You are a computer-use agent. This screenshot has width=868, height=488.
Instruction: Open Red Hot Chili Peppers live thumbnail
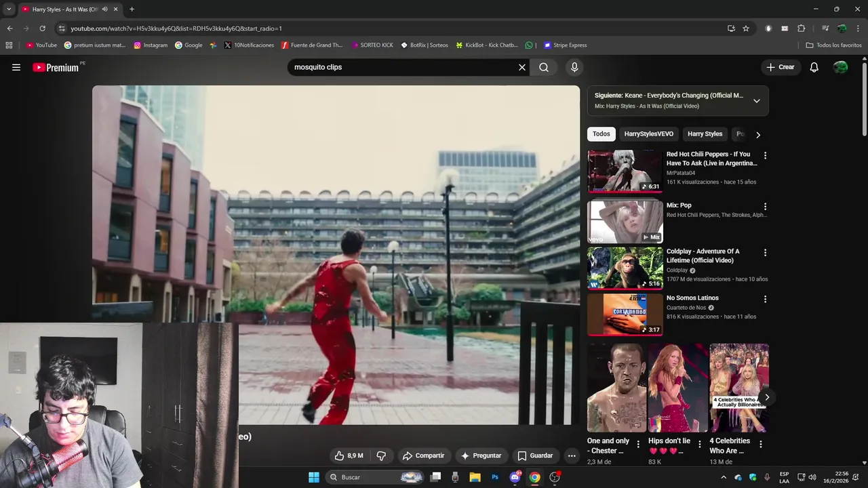[625, 171]
